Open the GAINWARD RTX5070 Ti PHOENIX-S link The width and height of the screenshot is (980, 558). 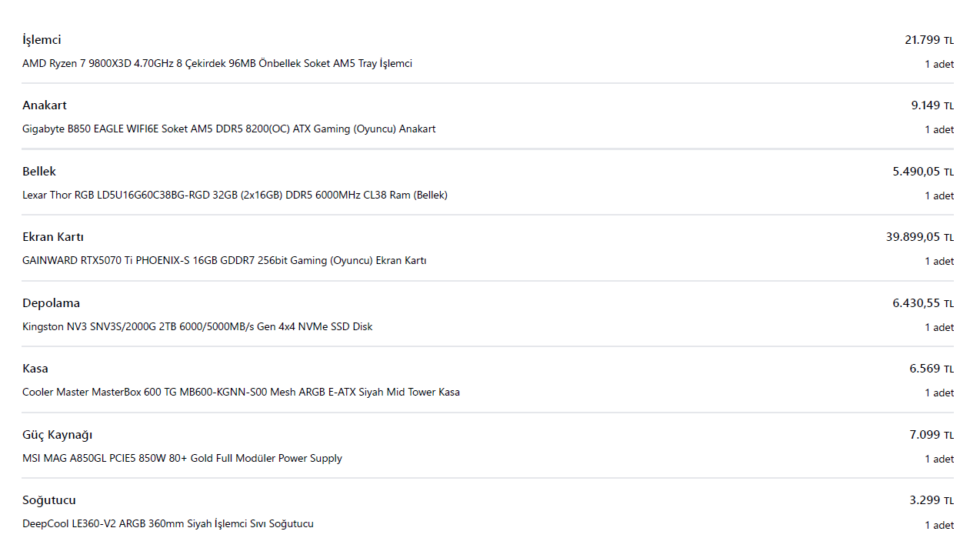(x=225, y=261)
